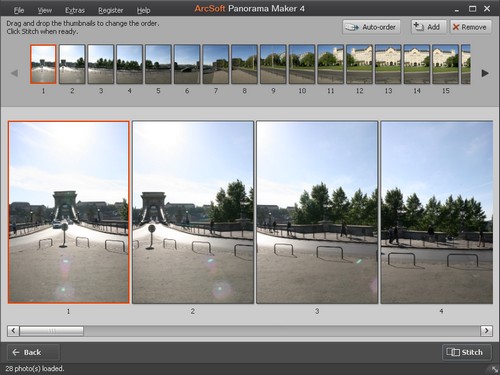Select thumbnail number 4 in top strip
Screen dimensions: 500x375
click(x=129, y=64)
